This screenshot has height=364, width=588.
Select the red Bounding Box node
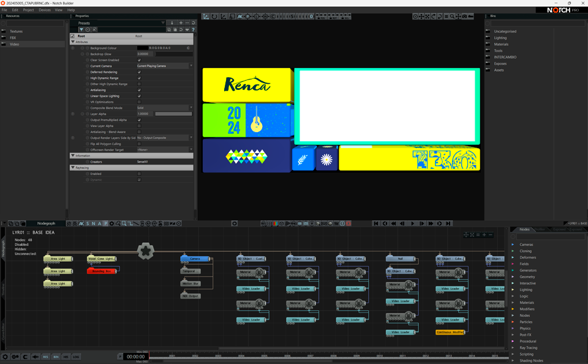[x=101, y=271]
